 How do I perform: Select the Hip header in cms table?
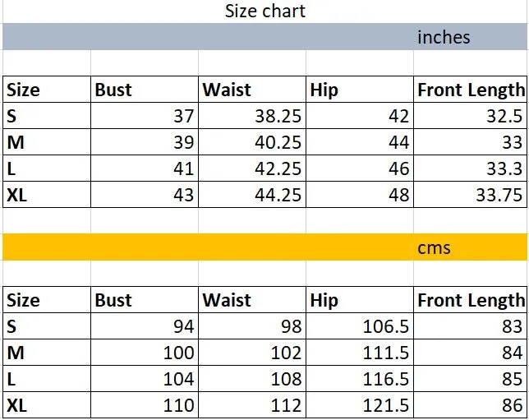point(360,300)
